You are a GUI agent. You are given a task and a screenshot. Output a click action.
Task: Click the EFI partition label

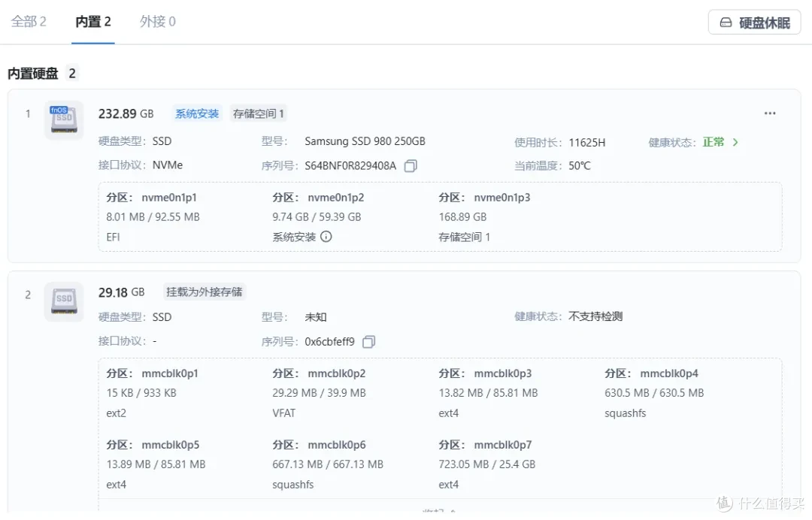(113, 237)
